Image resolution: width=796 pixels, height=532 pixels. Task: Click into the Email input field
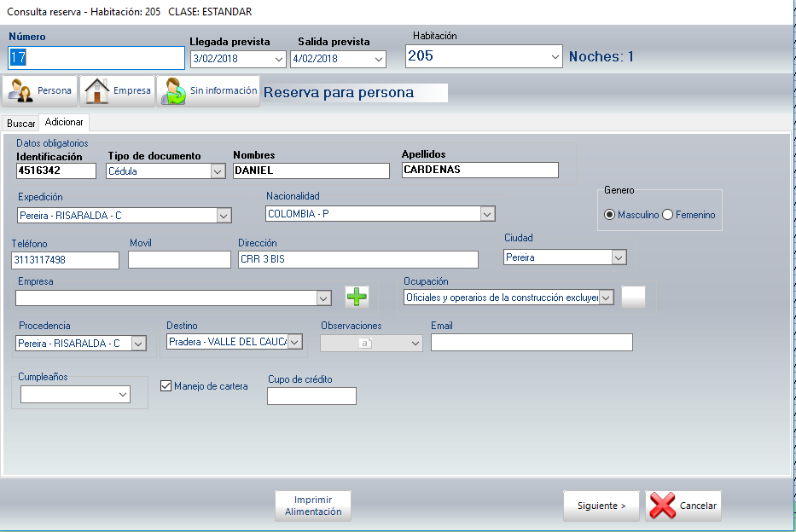532,342
